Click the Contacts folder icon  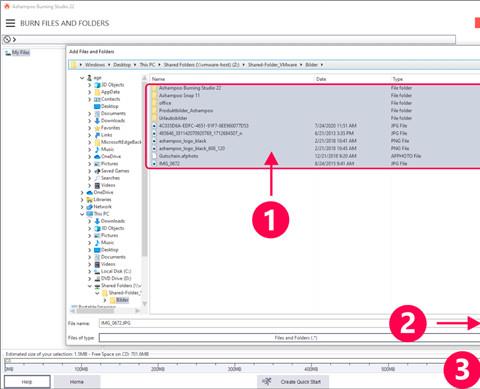97,99
